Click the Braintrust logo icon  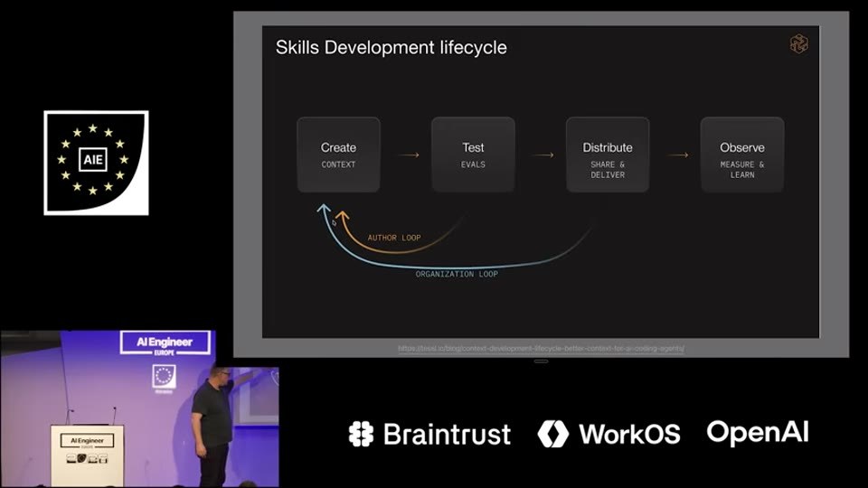pyautogui.click(x=361, y=434)
